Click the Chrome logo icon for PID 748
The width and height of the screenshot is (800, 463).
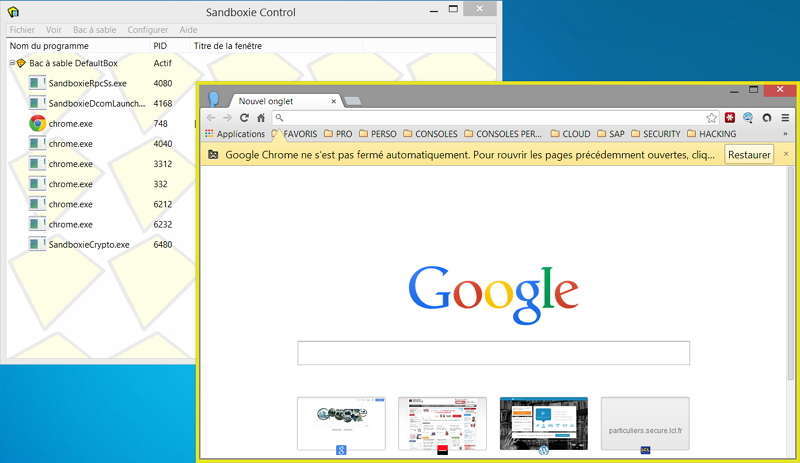tap(37, 124)
